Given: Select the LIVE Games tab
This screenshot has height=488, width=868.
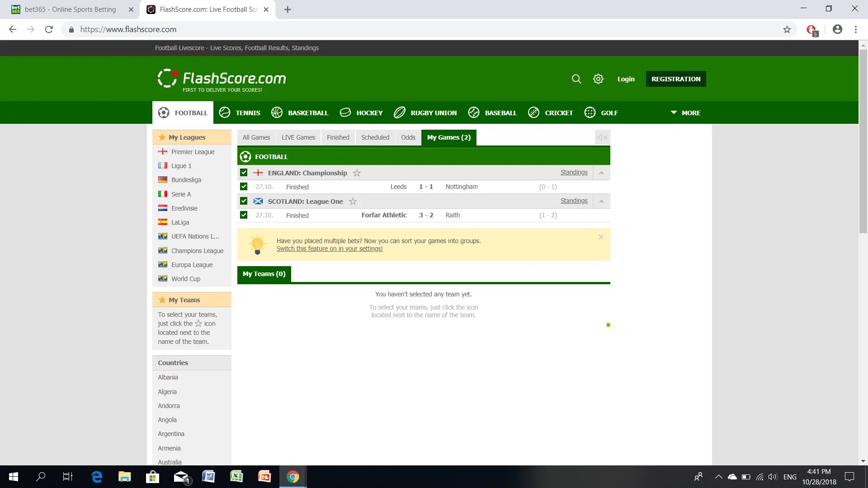Looking at the screenshot, I should click(298, 137).
